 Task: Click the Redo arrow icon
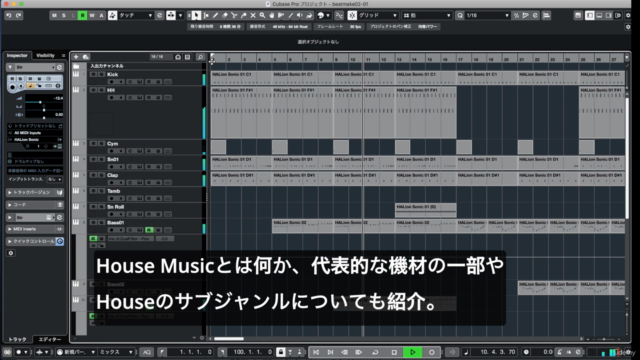(18, 16)
